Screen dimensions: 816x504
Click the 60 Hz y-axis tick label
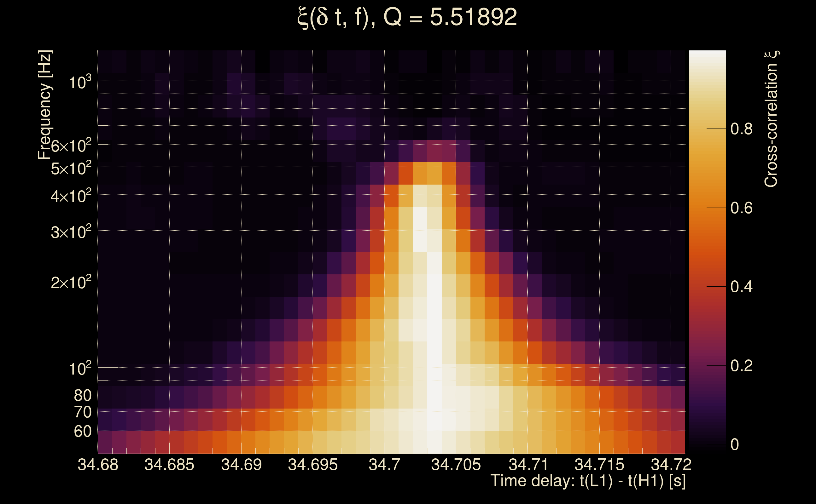tap(82, 431)
